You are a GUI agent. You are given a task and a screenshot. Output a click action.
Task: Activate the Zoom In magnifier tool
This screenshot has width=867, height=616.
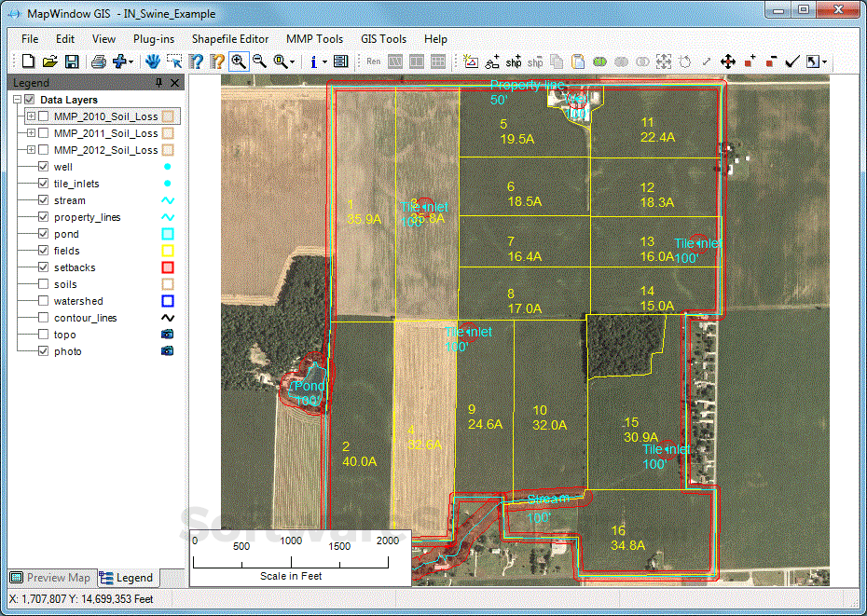click(238, 61)
